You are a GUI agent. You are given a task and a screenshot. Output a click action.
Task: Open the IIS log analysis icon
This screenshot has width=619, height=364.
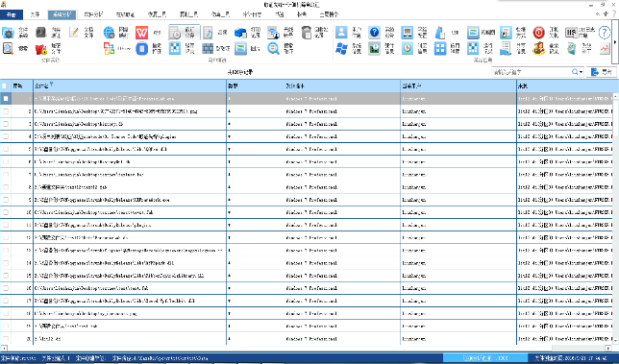[x=571, y=33]
